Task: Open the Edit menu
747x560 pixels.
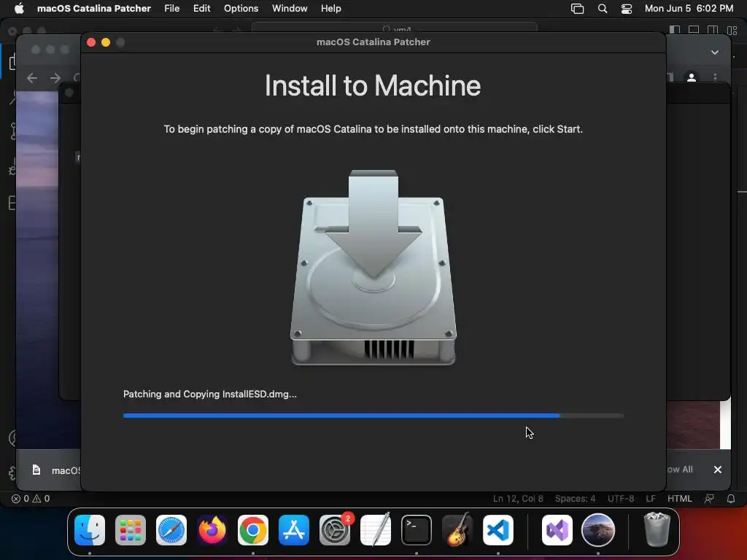Action: pyautogui.click(x=201, y=9)
